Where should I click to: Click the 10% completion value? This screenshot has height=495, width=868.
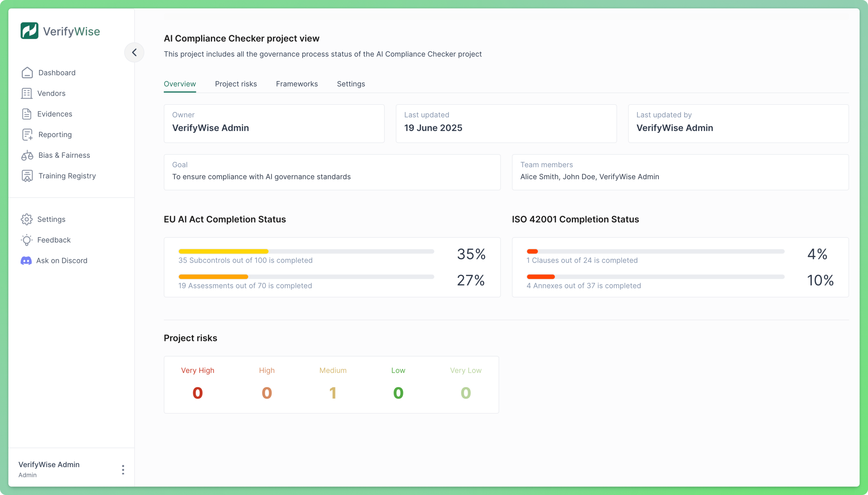click(820, 280)
